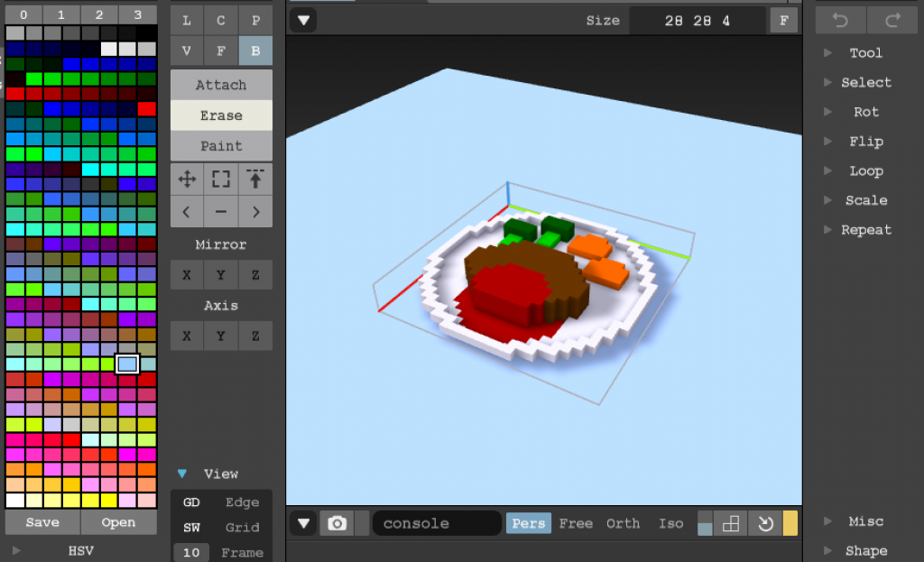Toggle Mirror X axis
This screenshot has width=924, height=562.
pyautogui.click(x=187, y=275)
